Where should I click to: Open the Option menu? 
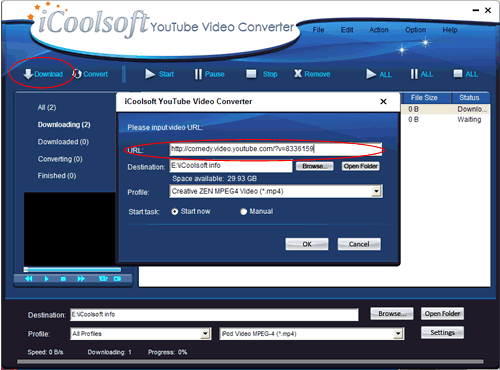[x=415, y=30]
